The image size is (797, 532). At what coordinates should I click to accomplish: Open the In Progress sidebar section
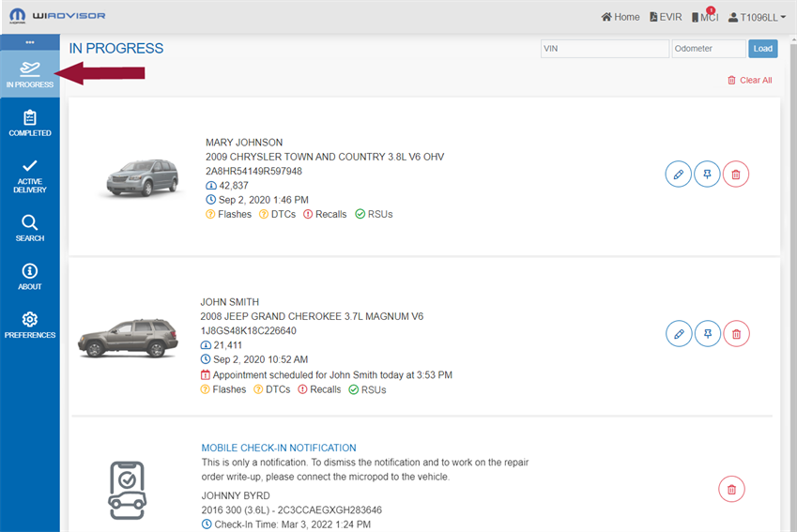pos(29,74)
